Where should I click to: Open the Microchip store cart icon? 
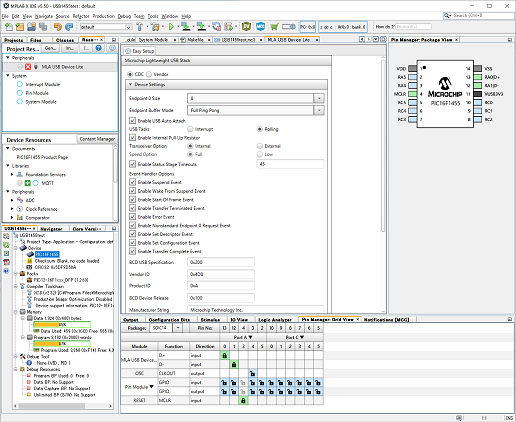click(x=274, y=27)
